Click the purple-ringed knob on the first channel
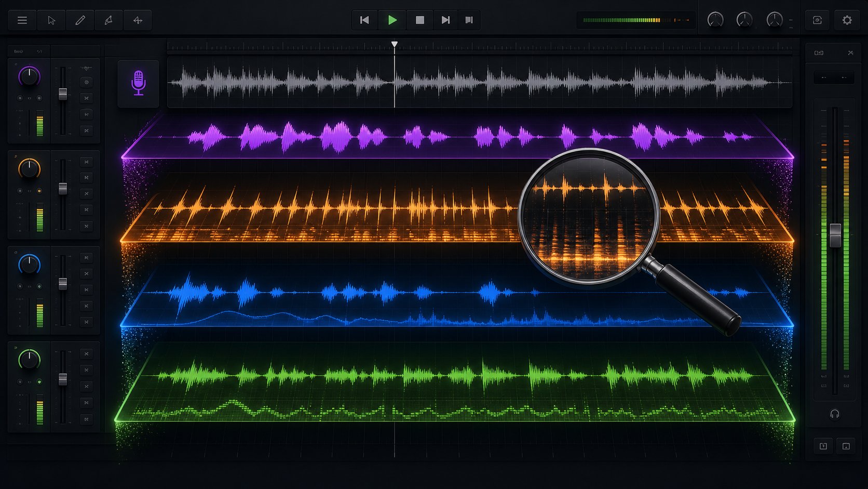Image resolution: width=868 pixels, height=489 pixels. click(29, 76)
